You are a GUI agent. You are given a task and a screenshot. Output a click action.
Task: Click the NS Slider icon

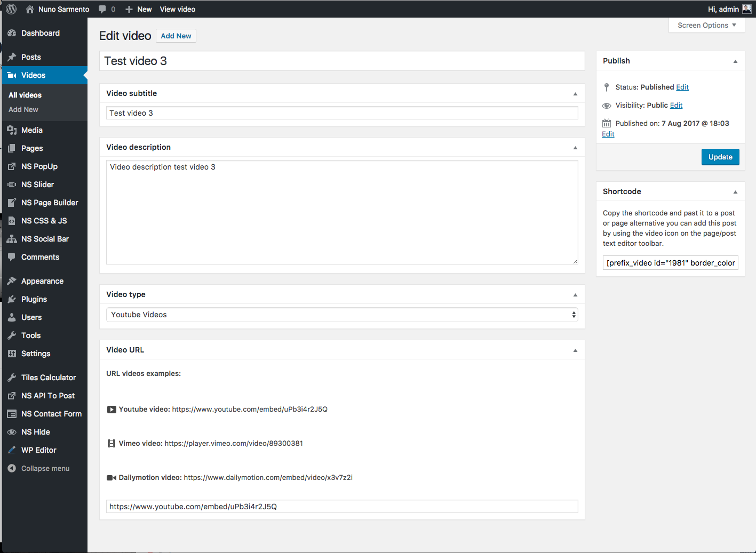12,185
